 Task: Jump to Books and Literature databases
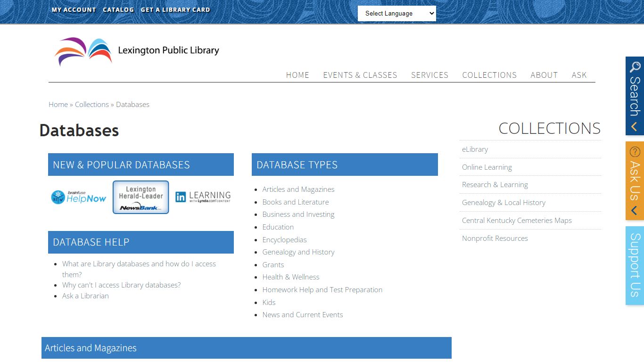296,202
